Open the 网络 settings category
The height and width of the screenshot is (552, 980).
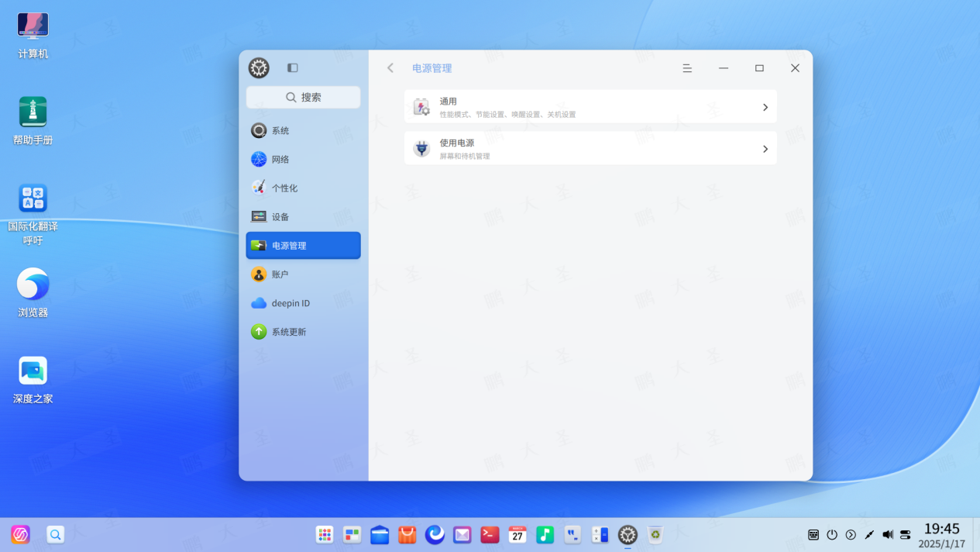tap(303, 159)
